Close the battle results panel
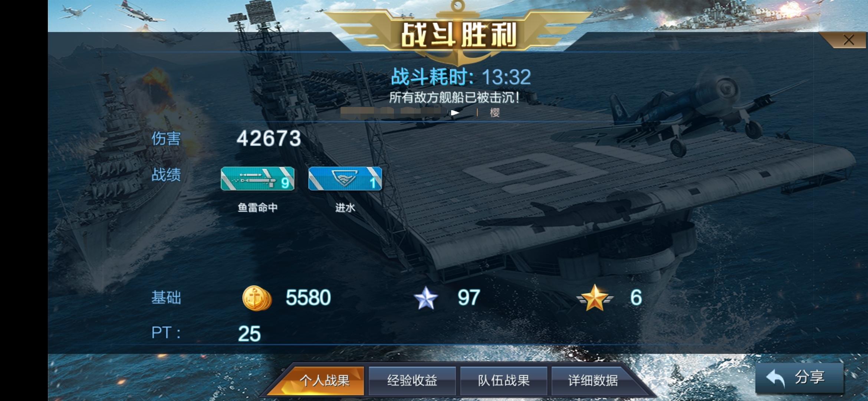The image size is (868, 401). 849,40
